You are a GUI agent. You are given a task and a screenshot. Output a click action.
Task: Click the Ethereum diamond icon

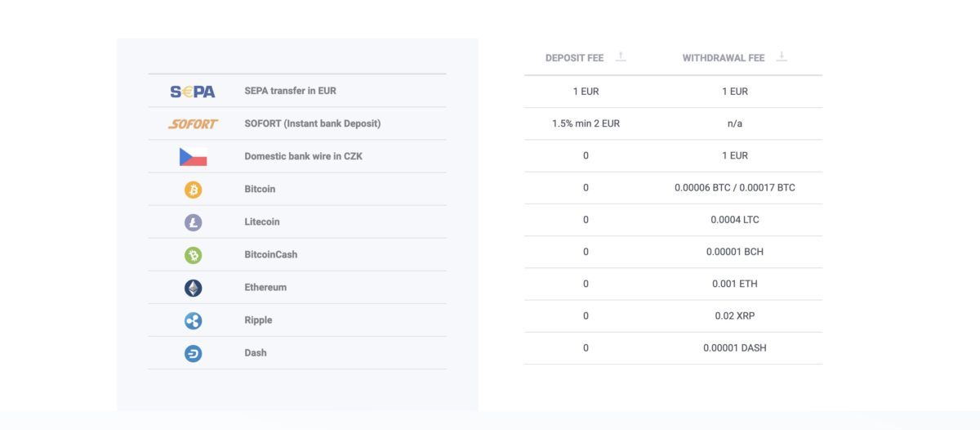(x=193, y=288)
